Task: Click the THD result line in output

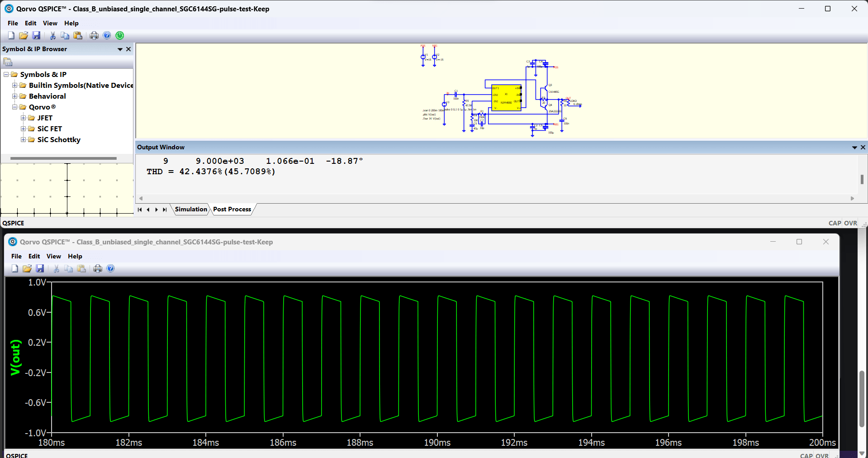Action: coord(211,172)
